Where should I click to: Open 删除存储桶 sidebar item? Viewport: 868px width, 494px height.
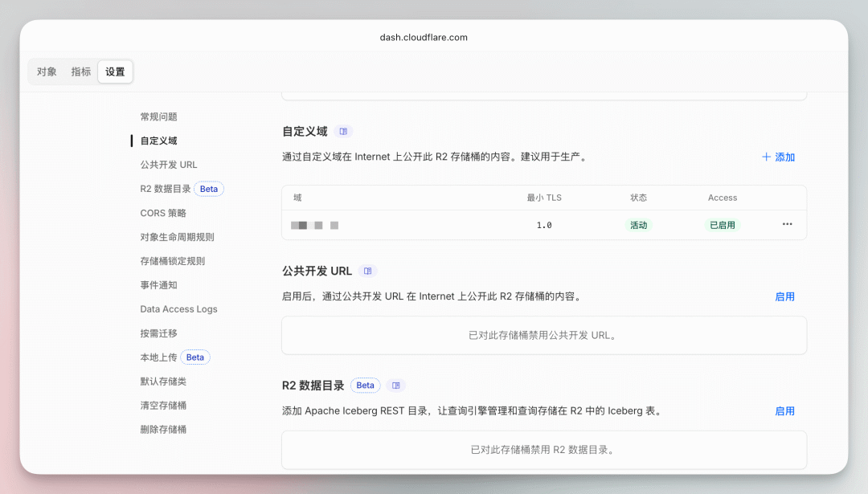pos(163,429)
